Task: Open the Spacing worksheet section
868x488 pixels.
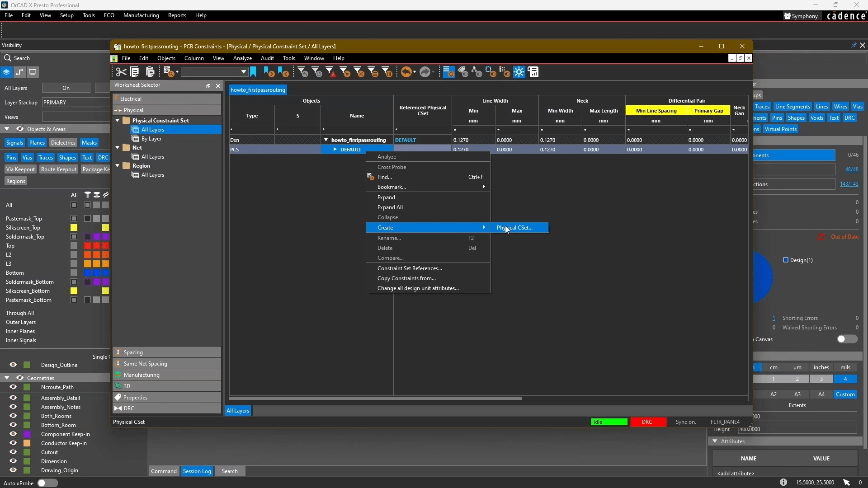Action: pyautogui.click(x=167, y=352)
